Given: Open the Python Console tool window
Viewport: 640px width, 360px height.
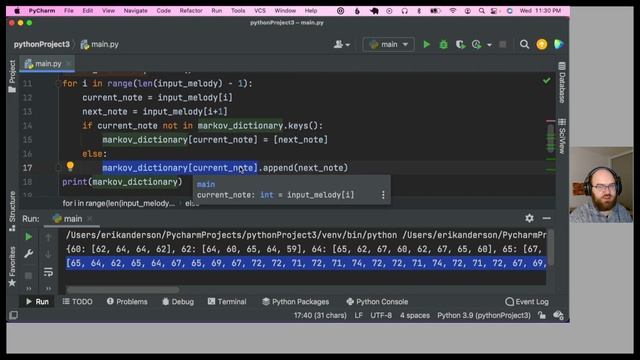Looking at the screenshot, I should (x=377, y=302).
